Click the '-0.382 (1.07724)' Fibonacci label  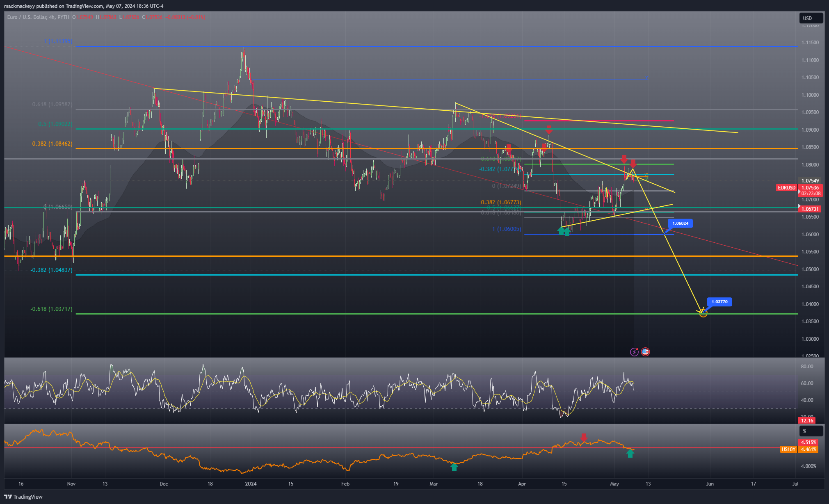[x=500, y=169]
